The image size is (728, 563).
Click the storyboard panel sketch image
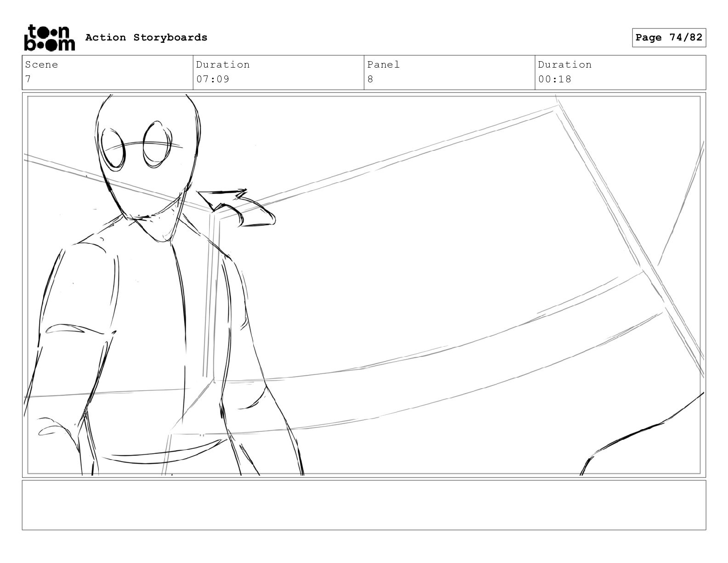pyautogui.click(x=364, y=285)
